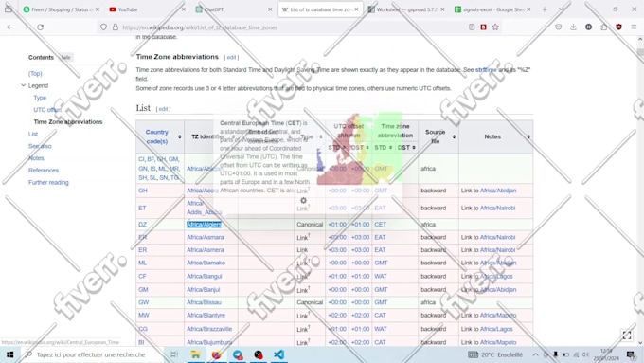644x363 pixels.
Task: Close the ChatGPT tab
Action: pyautogui.click(x=270, y=9)
